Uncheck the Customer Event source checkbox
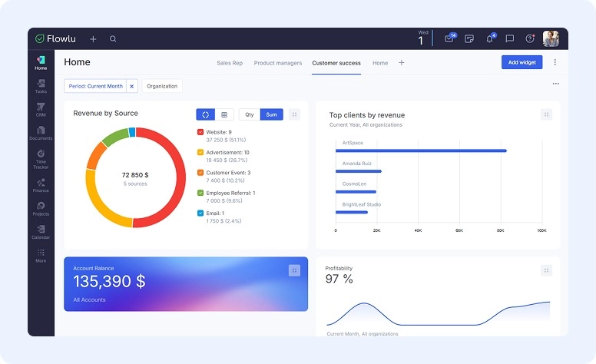This screenshot has height=364, width=596. click(x=200, y=173)
